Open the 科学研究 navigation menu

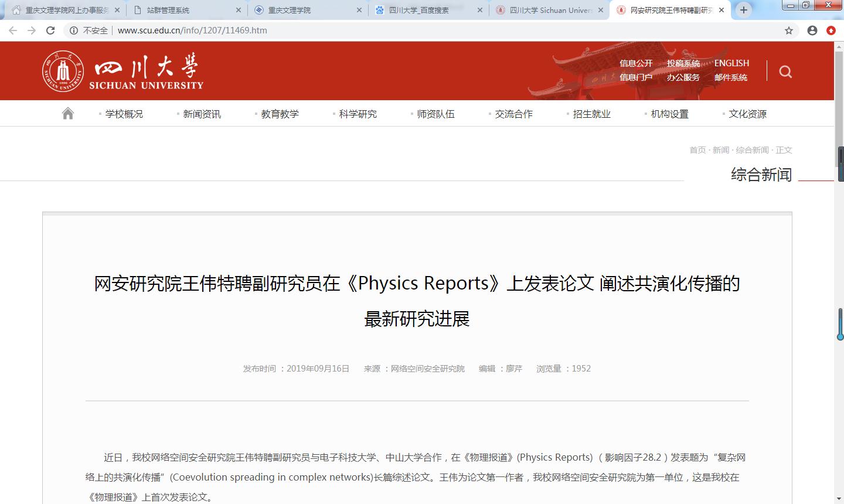pyautogui.click(x=358, y=114)
